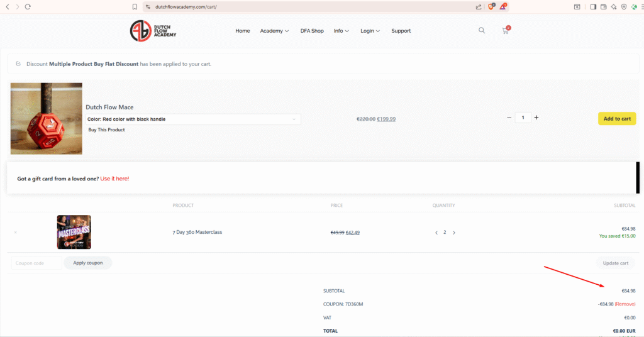Increase Dutch Flow Mace quantity with plus

(536, 118)
